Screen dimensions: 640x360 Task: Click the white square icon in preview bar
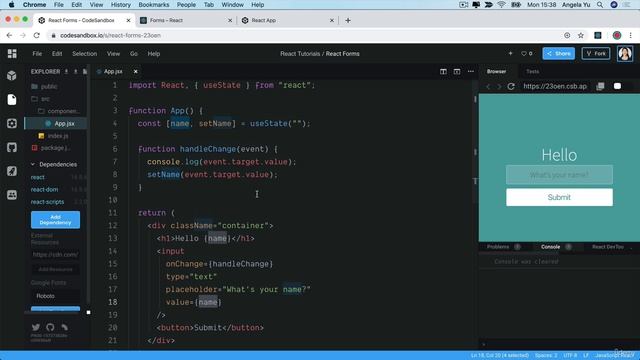point(617,86)
